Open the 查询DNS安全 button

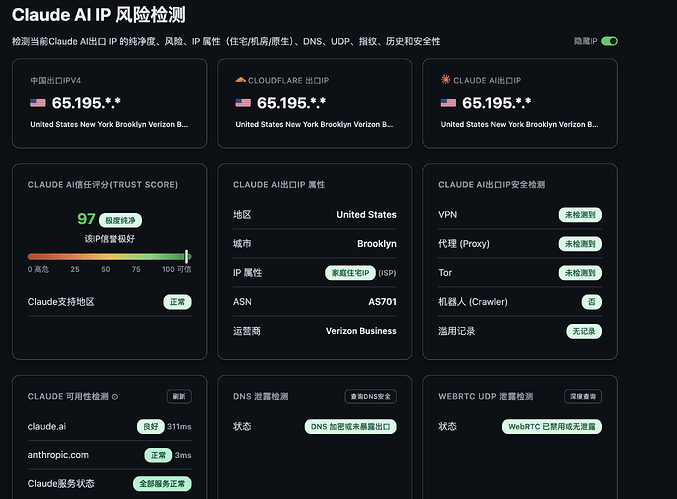[370, 396]
